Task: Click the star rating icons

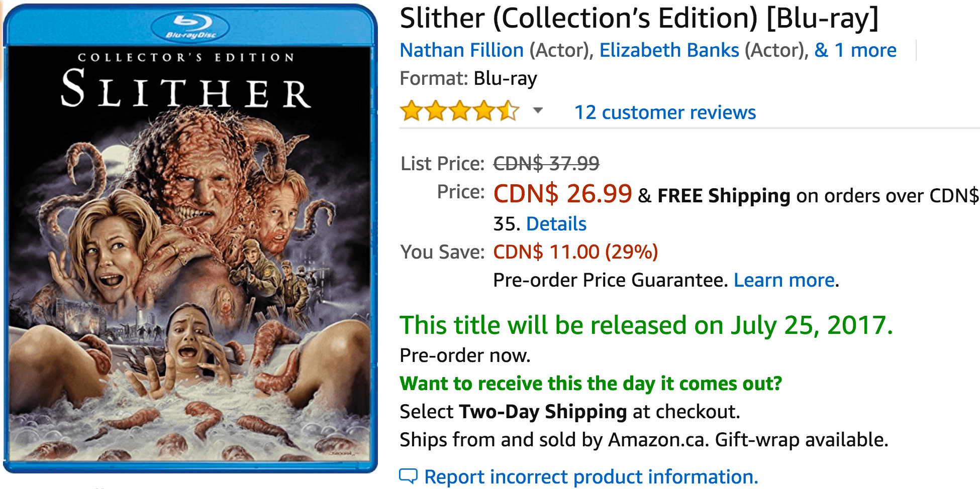Action: 459,111
